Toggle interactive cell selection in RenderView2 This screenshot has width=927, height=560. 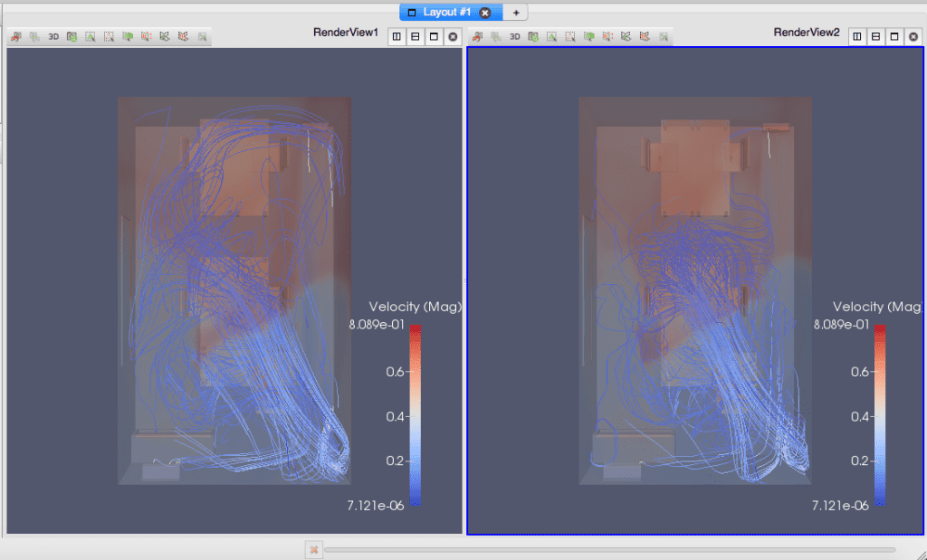coord(626,36)
